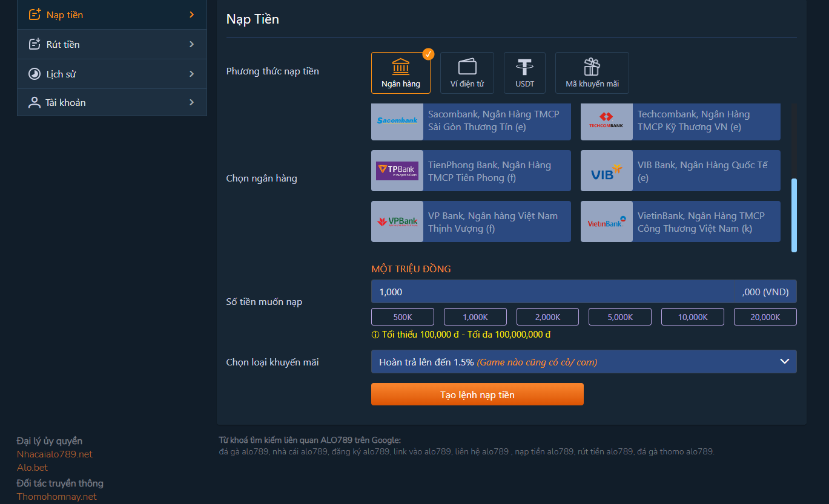Click the Lịch sử clock icon
This screenshot has height=504, width=829.
click(35, 74)
